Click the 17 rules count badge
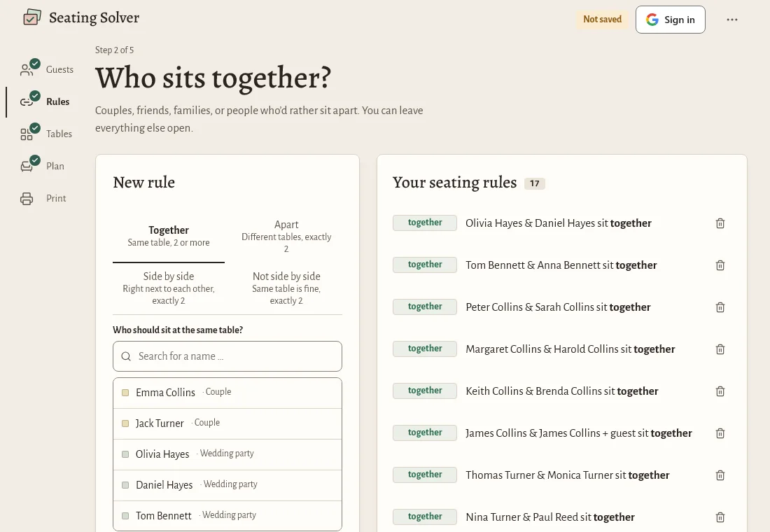This screenshot has height=532, width=770. click(535, 183)
